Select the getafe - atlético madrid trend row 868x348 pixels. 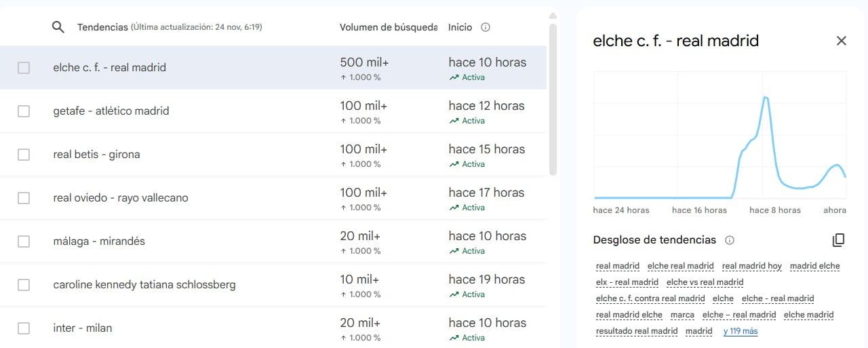pos(273,111)
